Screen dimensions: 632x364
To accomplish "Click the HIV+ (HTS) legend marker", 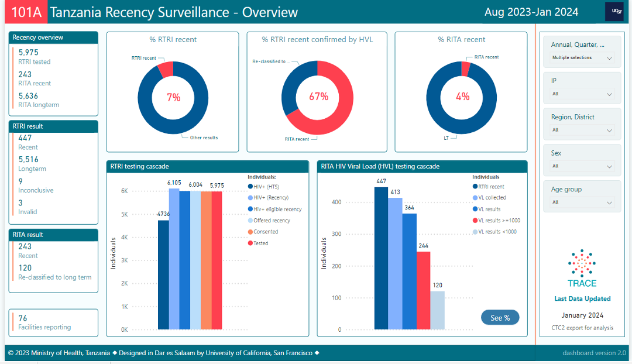I will 250,186.
